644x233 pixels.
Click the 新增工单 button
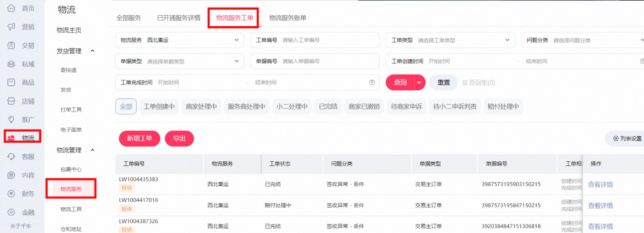pos(139,138)
